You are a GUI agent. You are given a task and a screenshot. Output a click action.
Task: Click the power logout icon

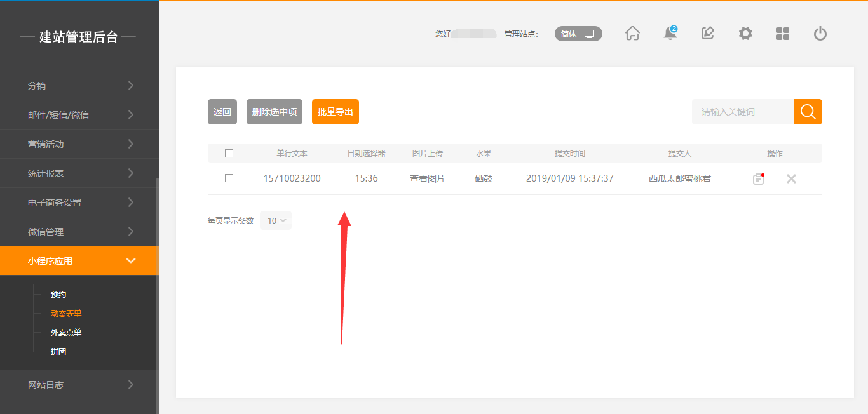(x=820, y=34)
